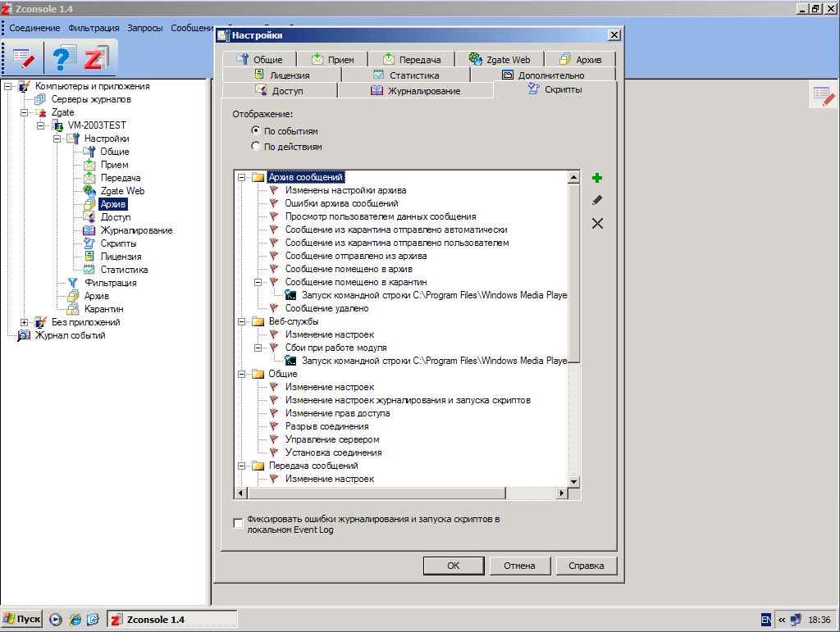Select Управление сервером event
Screen dimensions: 840x632
(332, 439)
